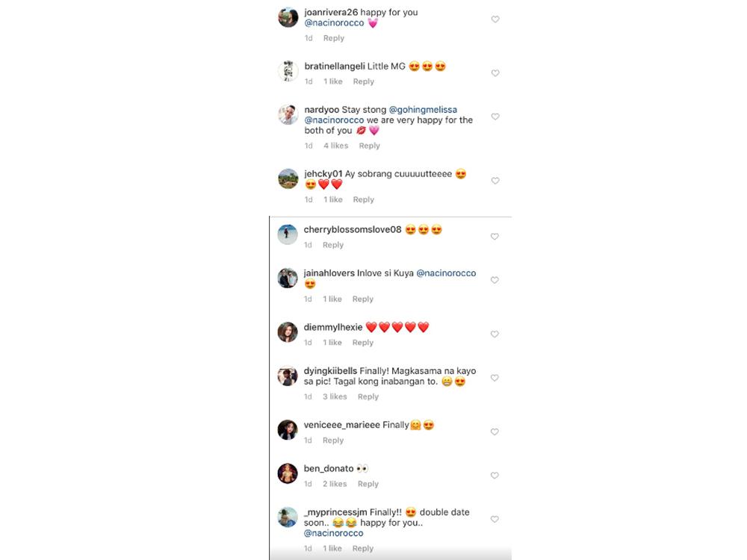Reply to cherryblossomslove08's comment
This screenshot has height=560, width=747.
pyautogui.click(x=333, y=245)
